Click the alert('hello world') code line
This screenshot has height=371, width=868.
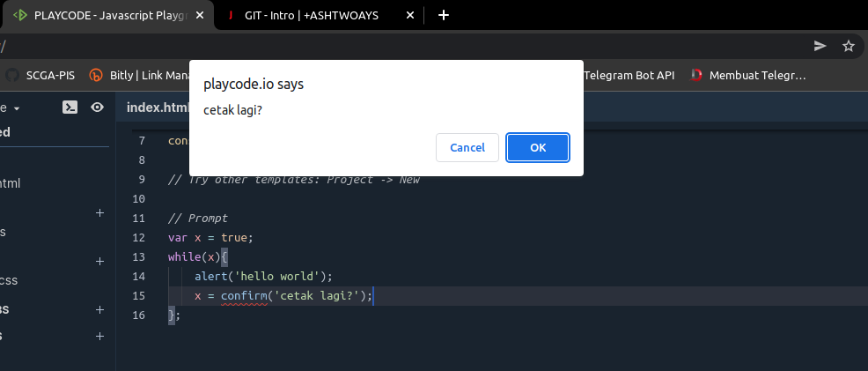[263, 277]
